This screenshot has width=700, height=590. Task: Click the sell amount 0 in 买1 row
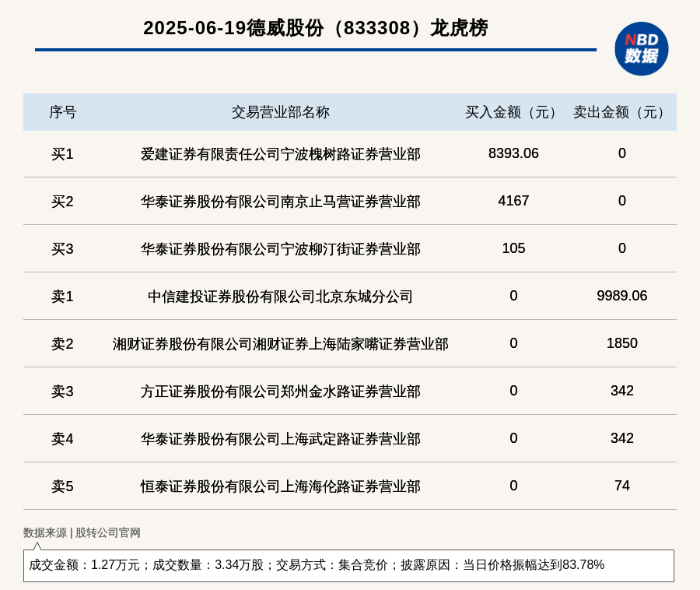point(622,153)
